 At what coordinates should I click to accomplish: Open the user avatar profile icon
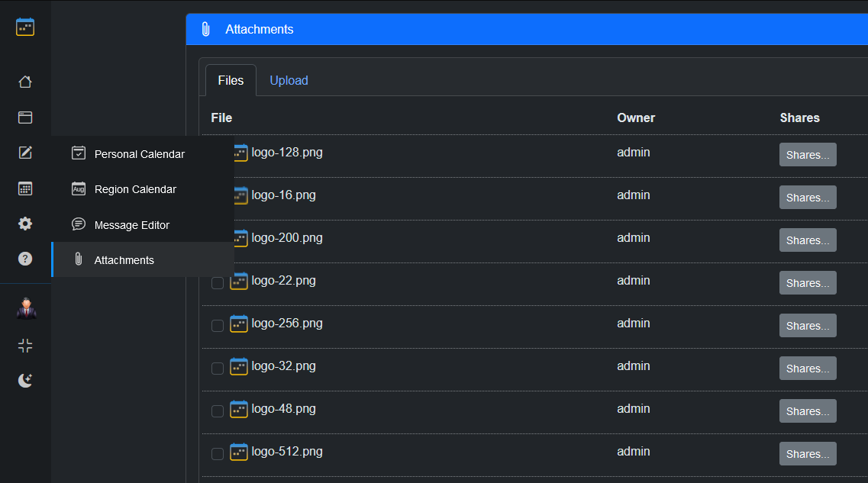[26, 309]
